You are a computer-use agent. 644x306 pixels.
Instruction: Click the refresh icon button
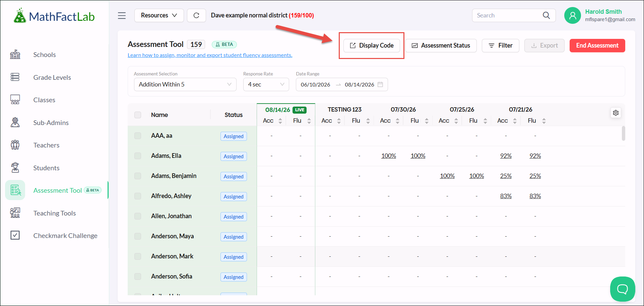coord(196,15)
